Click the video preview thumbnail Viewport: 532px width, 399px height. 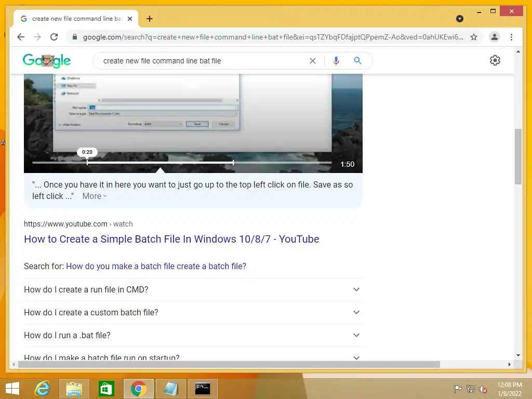point(193,123)
